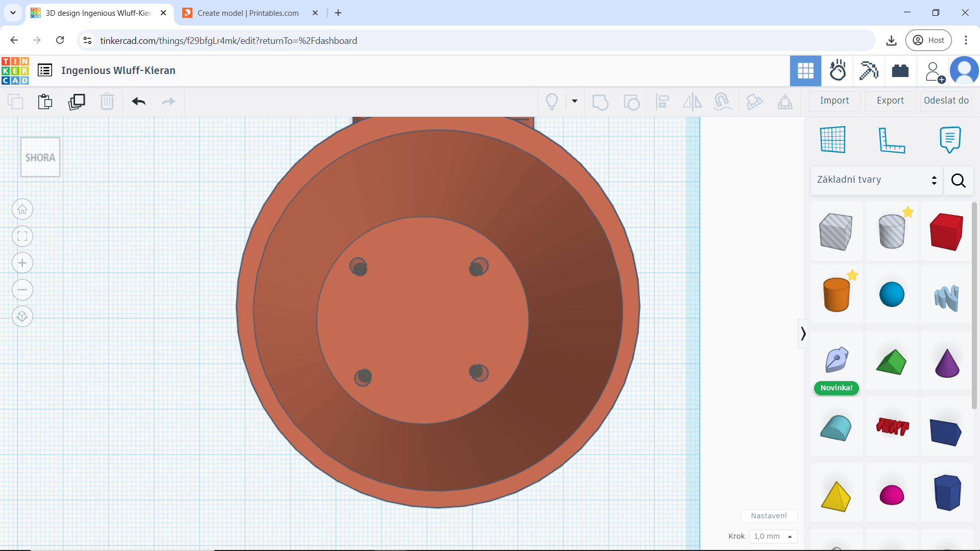The image size is (980, 551).
Task: Add a ruler tool
Action: pyautogui.click(x=892, y=140)
